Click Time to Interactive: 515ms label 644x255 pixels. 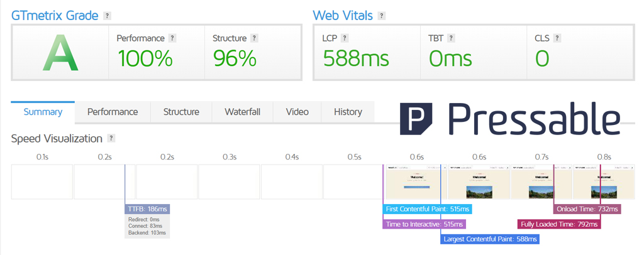tap(425, 224)
